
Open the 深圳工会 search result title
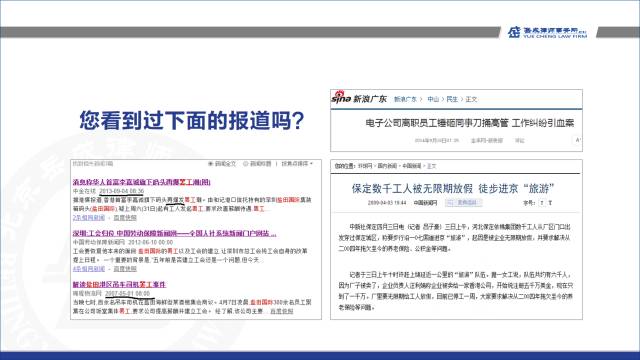tap(174, 233)
